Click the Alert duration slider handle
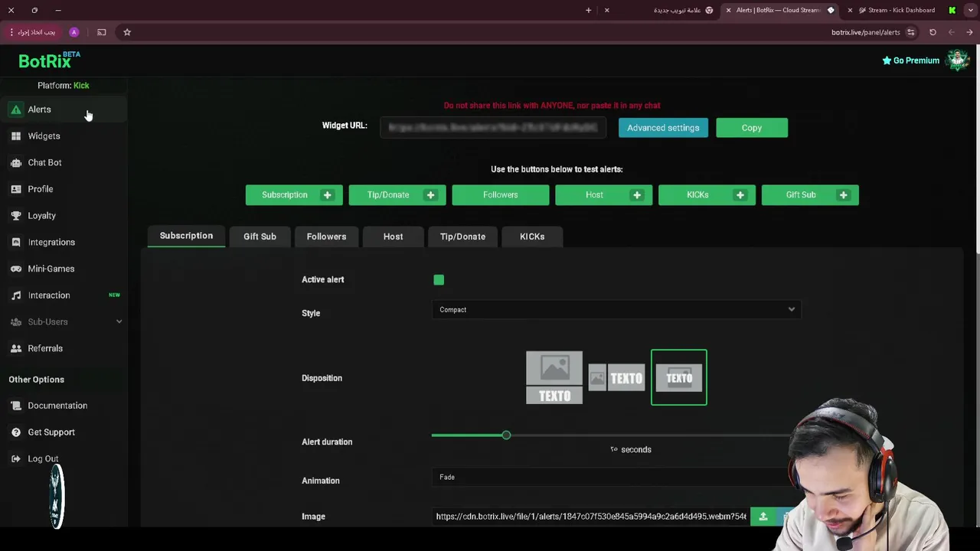This screenshot has width=980, height=551. pos(506,435)
